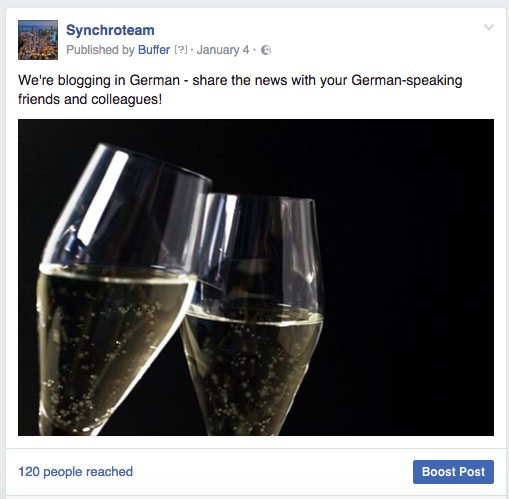Click "share the news" in post text

pyautogui.click(x=240, y=80)
